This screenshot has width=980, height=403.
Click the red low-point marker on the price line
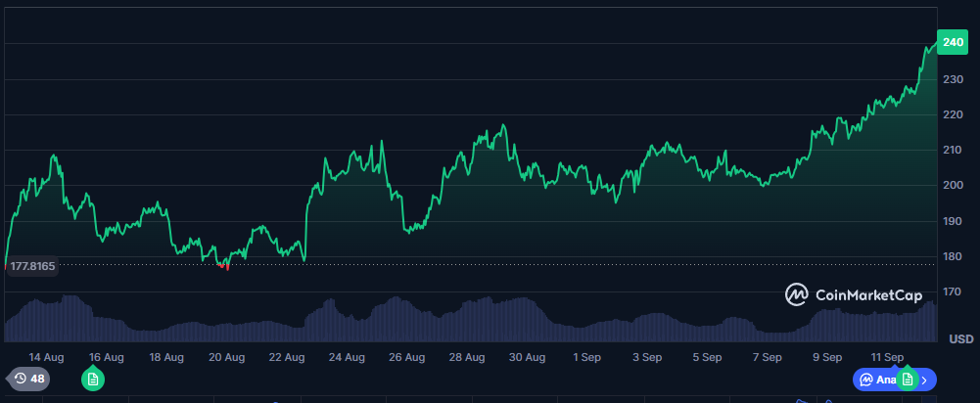click(225, 264)
